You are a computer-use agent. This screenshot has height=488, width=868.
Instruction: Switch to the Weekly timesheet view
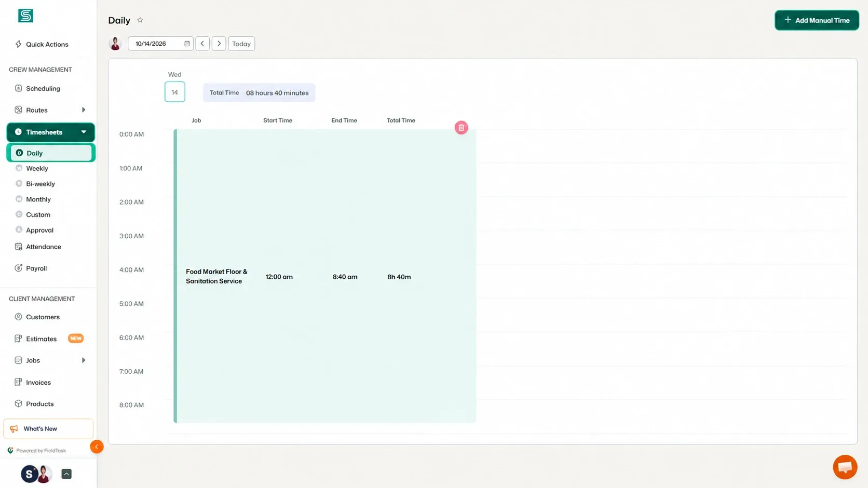pyautogui.click(x=37, y=168)
